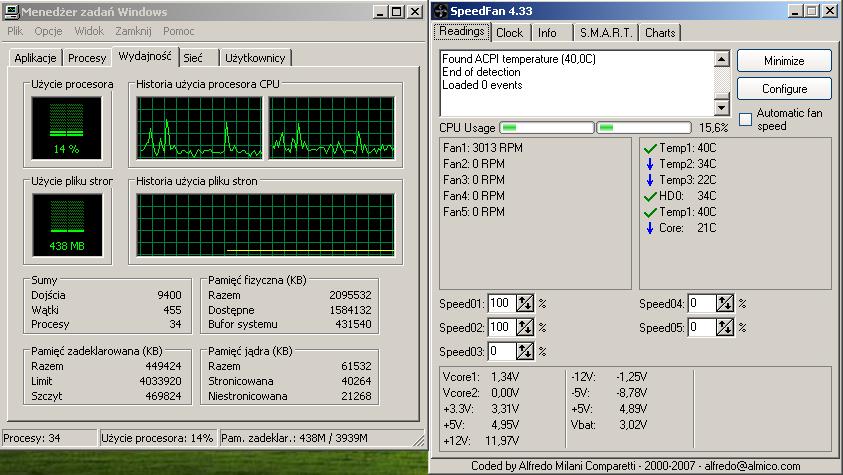Click the log box scroll-down arrow
The image size is (843, 475).
tap(722, 107)
